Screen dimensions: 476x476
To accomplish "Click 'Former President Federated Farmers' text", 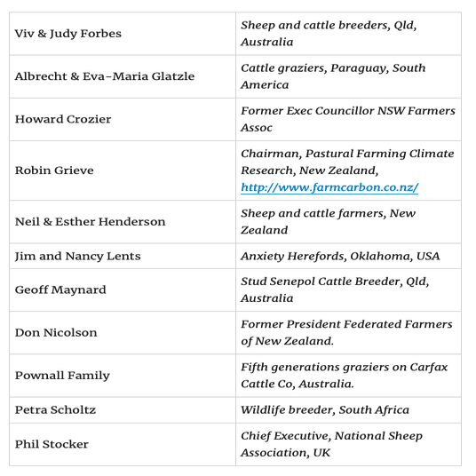I will click(346, 324).
